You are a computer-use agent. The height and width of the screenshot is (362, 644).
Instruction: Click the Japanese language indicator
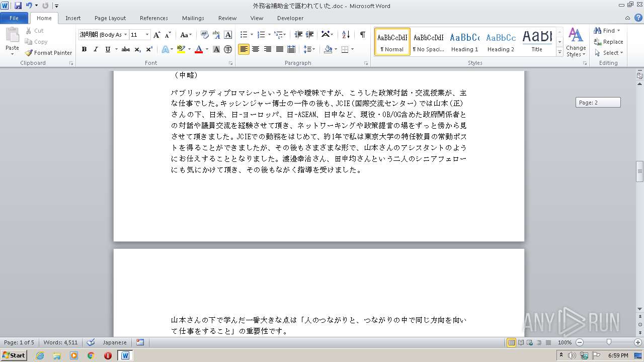pos(115,342)
